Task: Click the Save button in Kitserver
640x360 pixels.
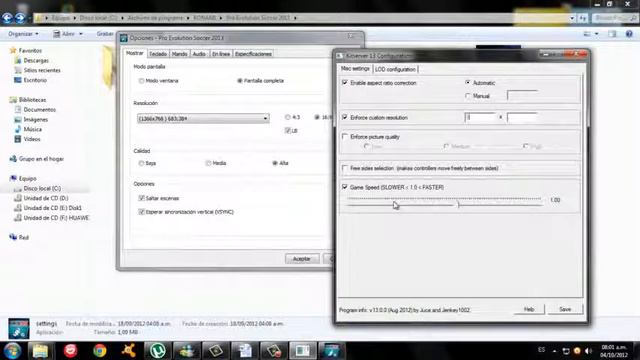Action: pos(565,309)
